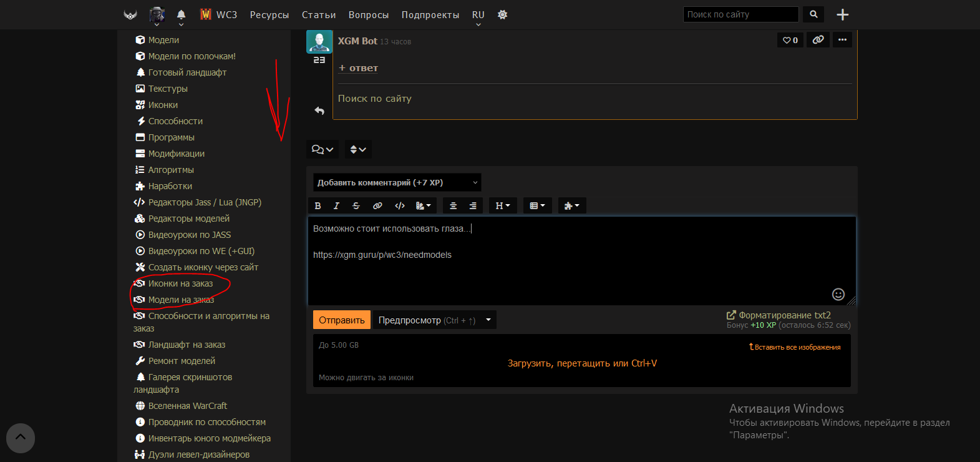Open the 'Добавить комментарий (+7 XP)' selector
980x462 pixels.
click(397, 182)
